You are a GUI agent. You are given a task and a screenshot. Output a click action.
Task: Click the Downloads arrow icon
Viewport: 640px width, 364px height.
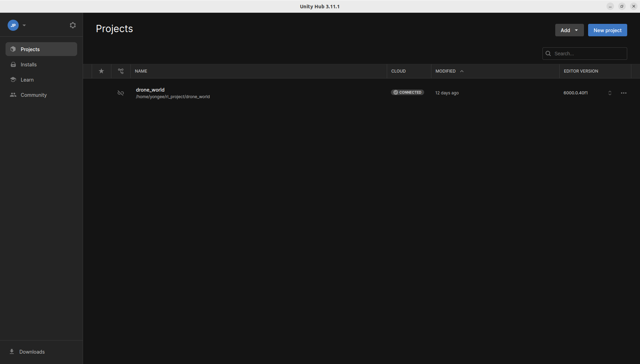click(x=12, y=352)
